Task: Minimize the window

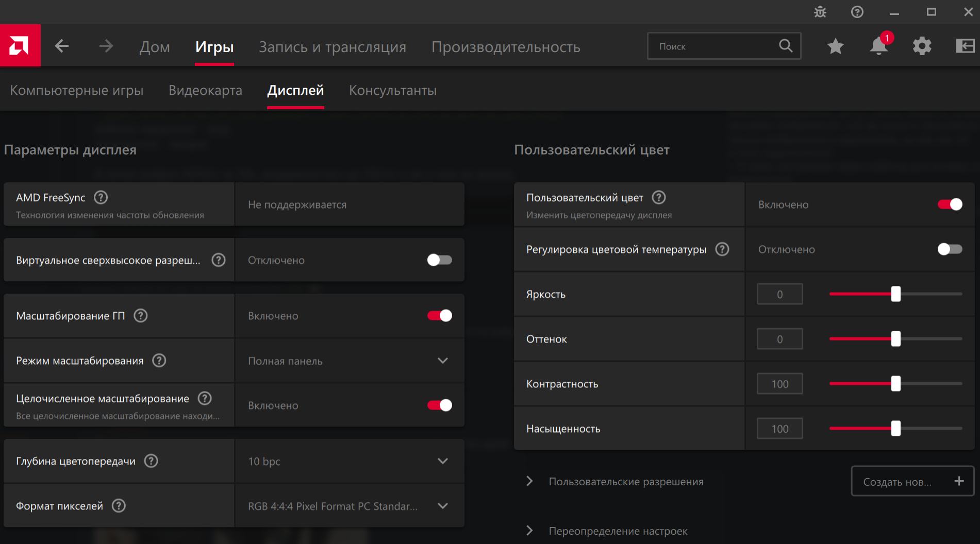Action: tap(894, 12)
